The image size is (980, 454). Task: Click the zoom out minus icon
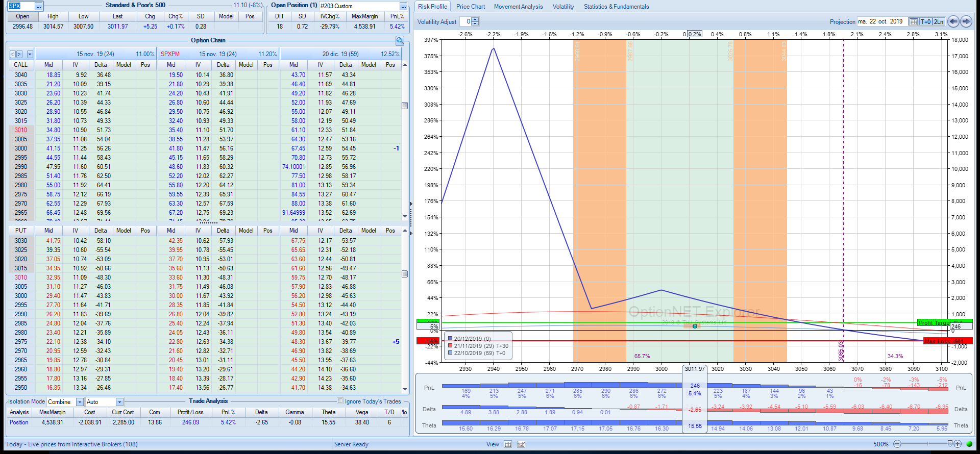897,444
